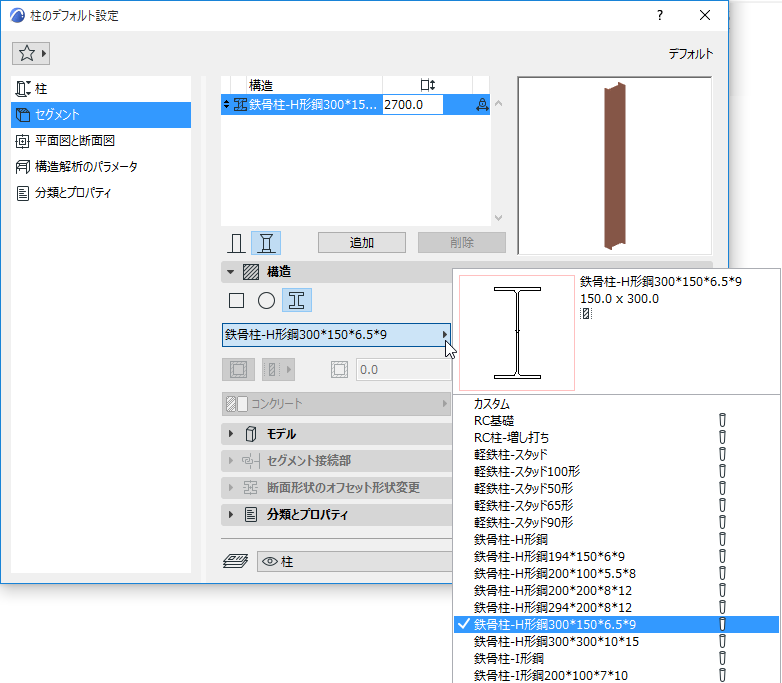Open the veneer type flyout button
Viewport: 782px width, 683px height.
tap(278, 370)
